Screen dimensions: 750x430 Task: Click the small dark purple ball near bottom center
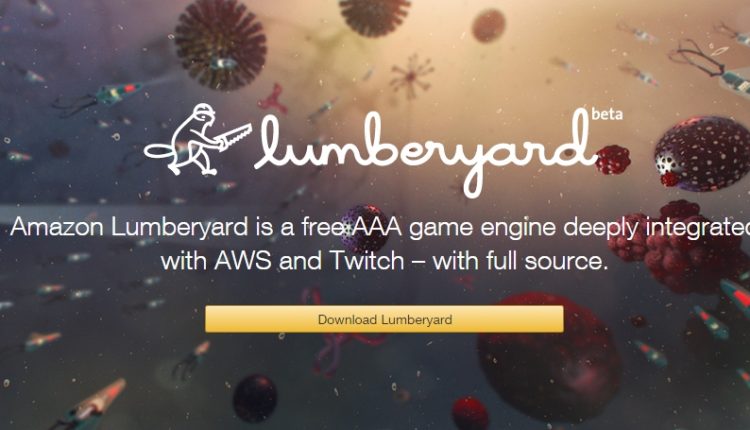coord(254,398)
